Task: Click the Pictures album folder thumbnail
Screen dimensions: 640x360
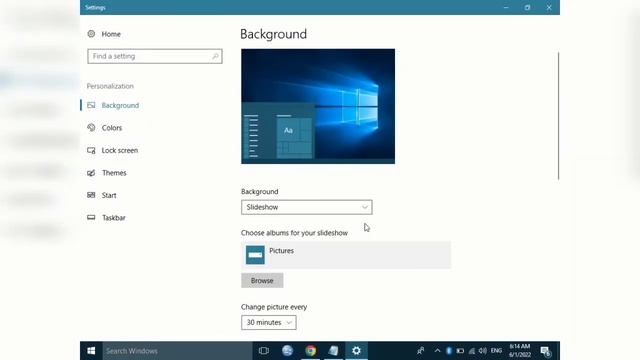Action: pos(255,255)
